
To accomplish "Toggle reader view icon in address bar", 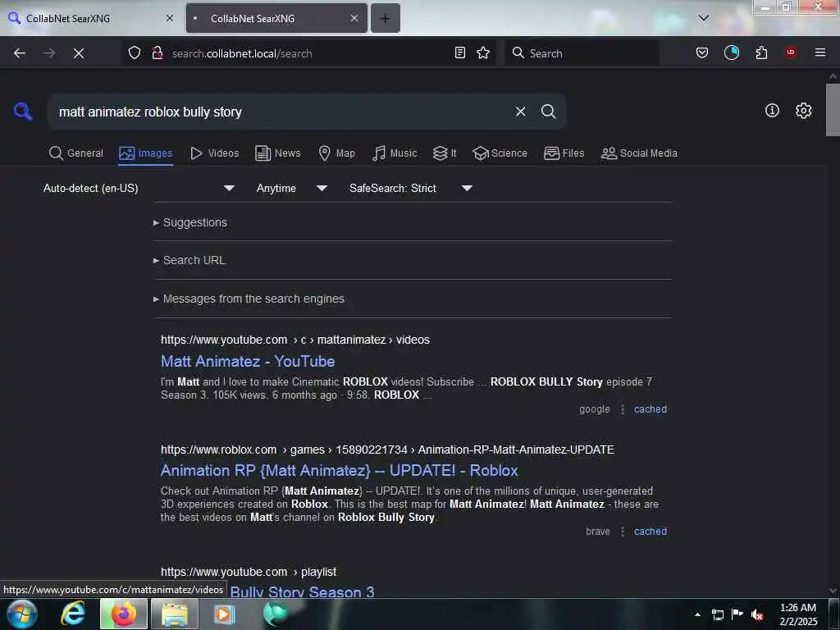I will pos(459,52).
